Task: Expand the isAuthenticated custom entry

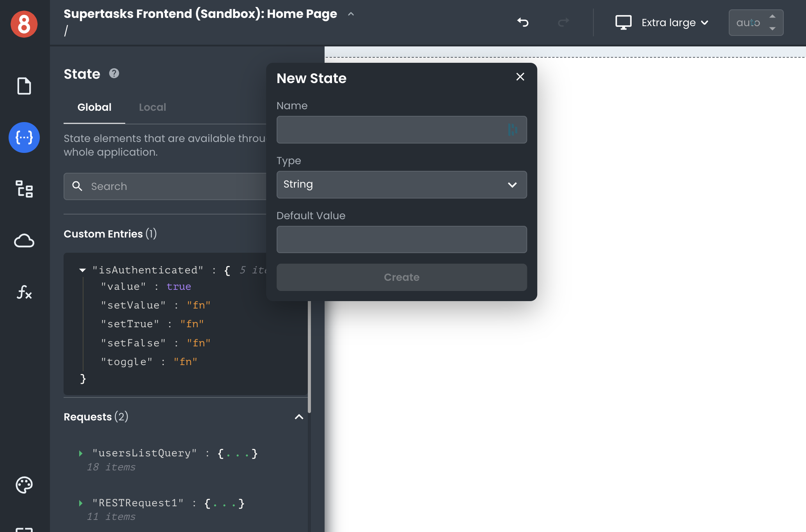Action: (83, 270)
